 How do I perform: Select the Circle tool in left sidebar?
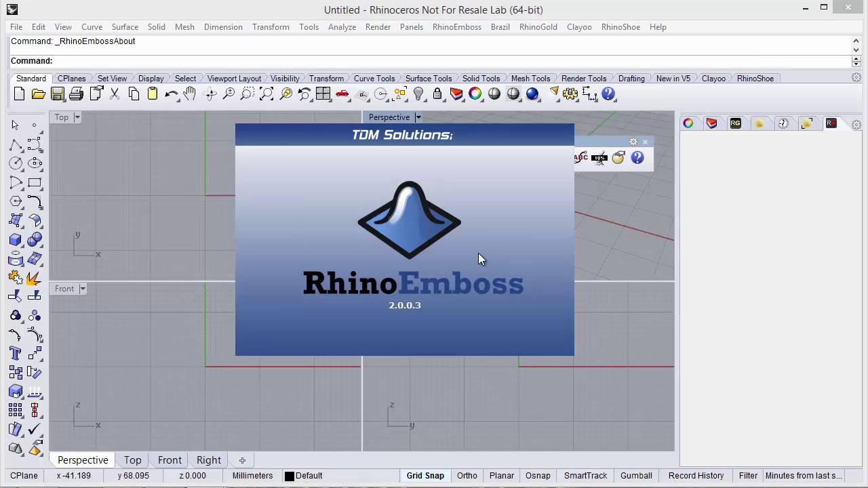[x=15, y=163]
